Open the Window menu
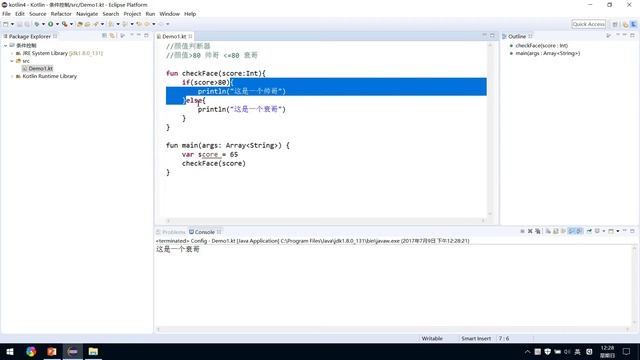 point(169,14)
